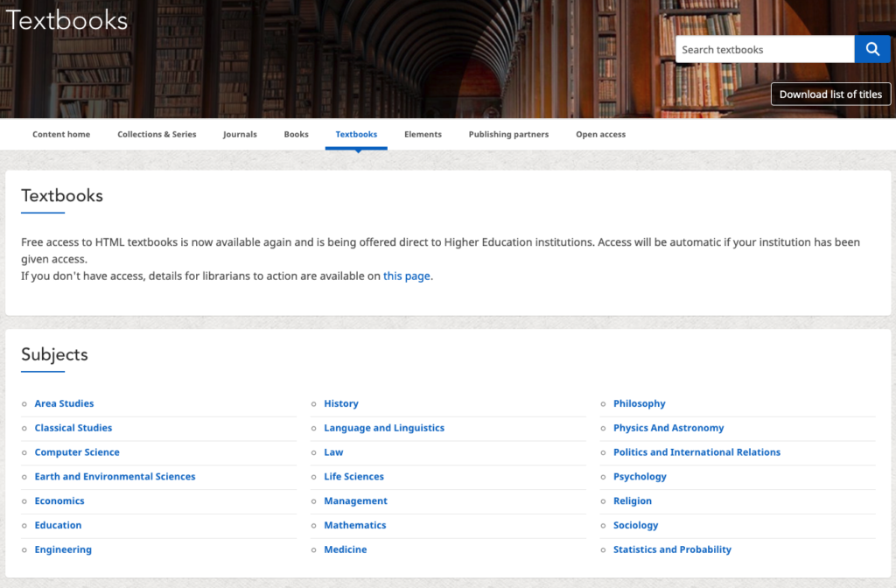The width and height of the screenshot is (896, 588).
Task: Open the Open access tab
Action: [x=600, y=134]
